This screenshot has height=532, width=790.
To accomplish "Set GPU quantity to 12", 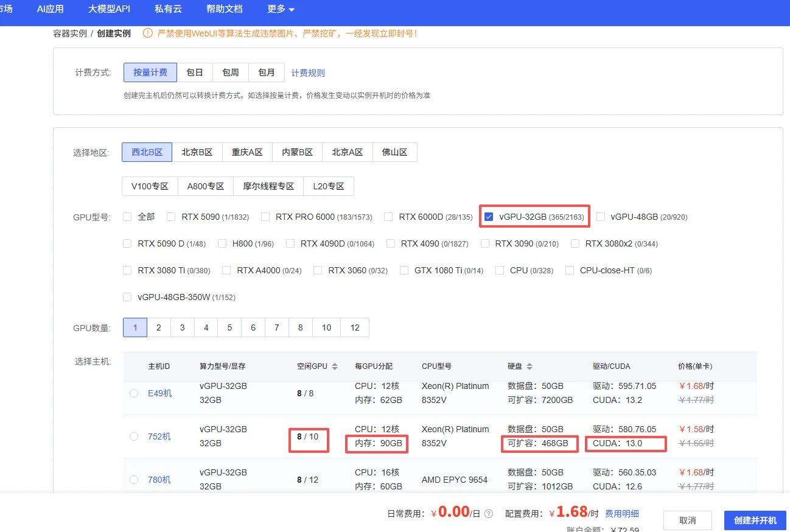I will click(355, 327).
